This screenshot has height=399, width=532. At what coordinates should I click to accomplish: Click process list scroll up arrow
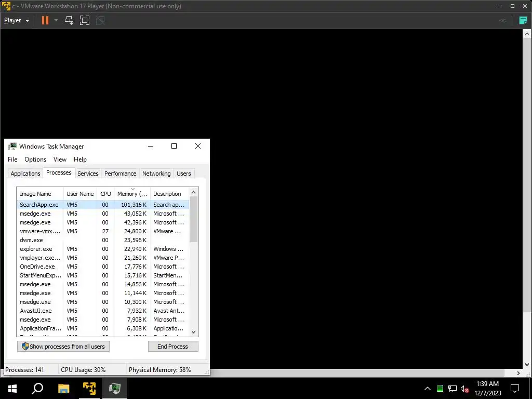193,192
